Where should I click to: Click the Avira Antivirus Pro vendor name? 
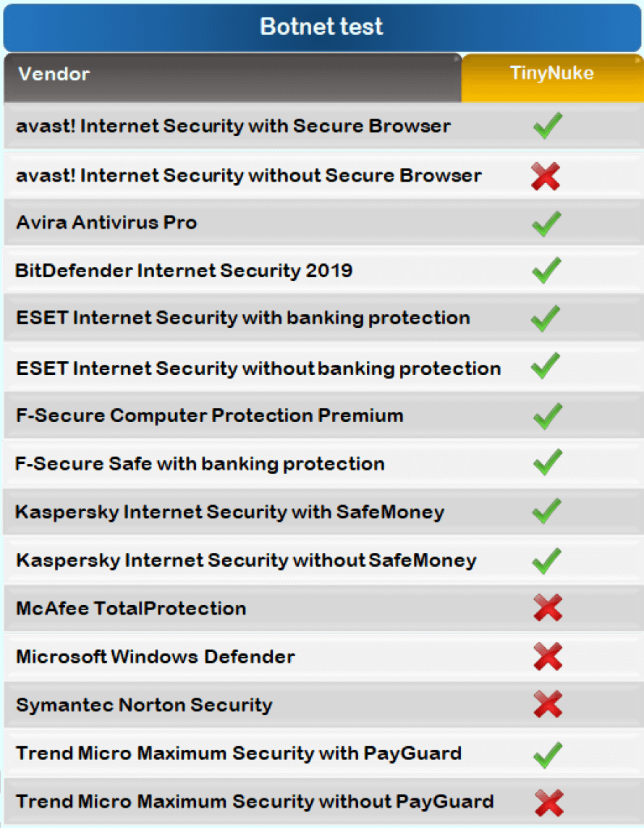(106, 222)
